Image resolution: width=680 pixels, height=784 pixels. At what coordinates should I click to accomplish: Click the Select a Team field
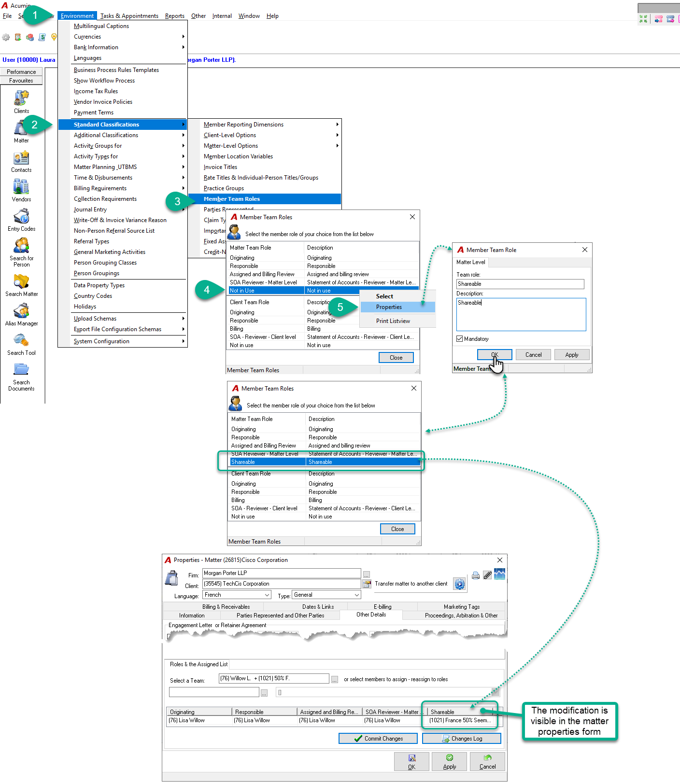[274, 679]
